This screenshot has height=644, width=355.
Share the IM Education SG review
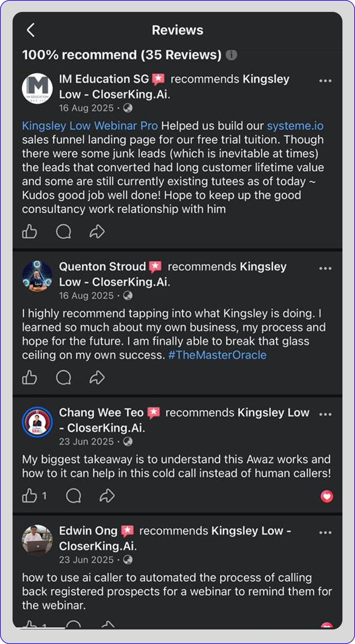coord(97,231)
